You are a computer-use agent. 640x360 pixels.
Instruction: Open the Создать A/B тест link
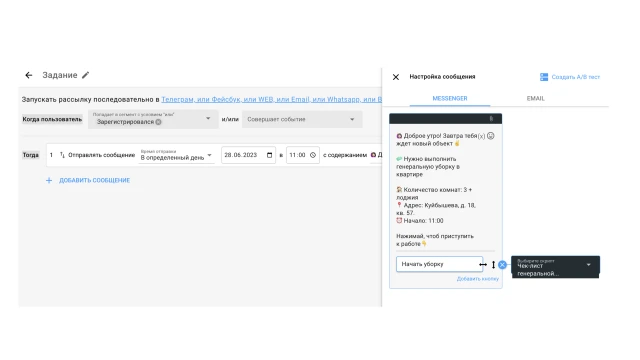[576, 77]
